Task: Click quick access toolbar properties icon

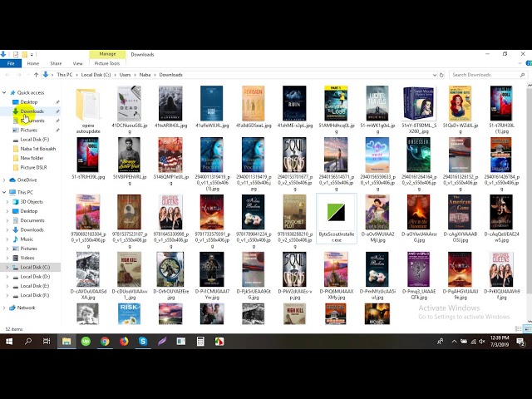Action: [16, 54]
